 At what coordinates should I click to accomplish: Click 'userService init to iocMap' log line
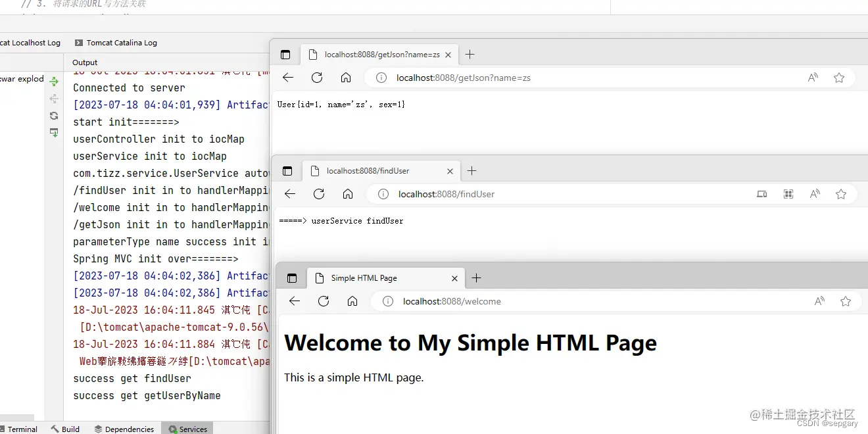coord(150,156)
